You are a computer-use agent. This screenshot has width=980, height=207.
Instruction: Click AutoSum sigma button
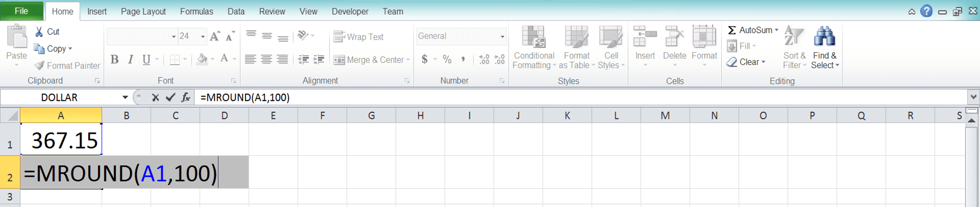click(x=749, y=30)
